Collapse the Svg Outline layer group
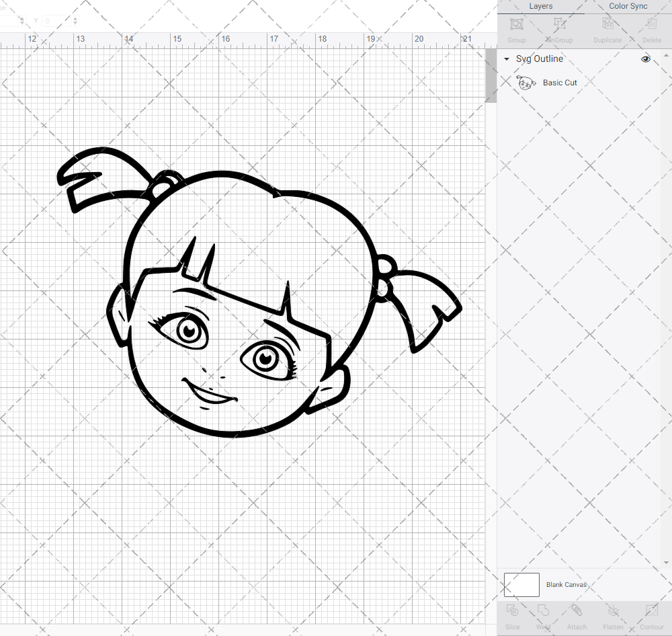This screenshot has width=672, height=636. (x=507, y=59)
